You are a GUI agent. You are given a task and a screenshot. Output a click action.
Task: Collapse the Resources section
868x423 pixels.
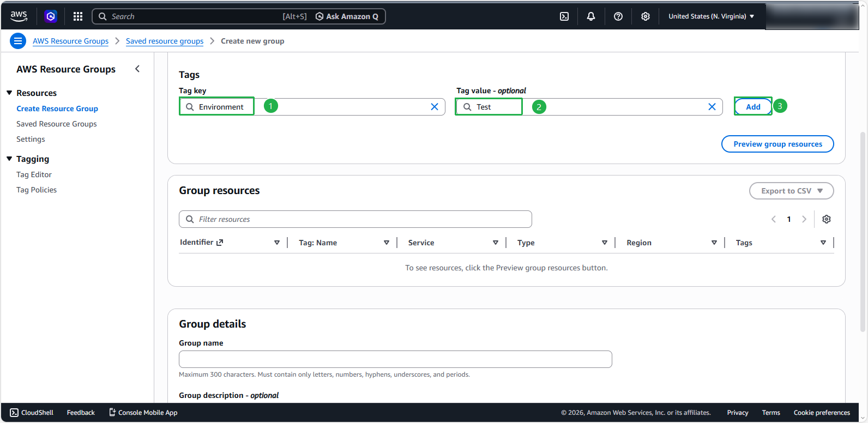click(x=9, y=93)
